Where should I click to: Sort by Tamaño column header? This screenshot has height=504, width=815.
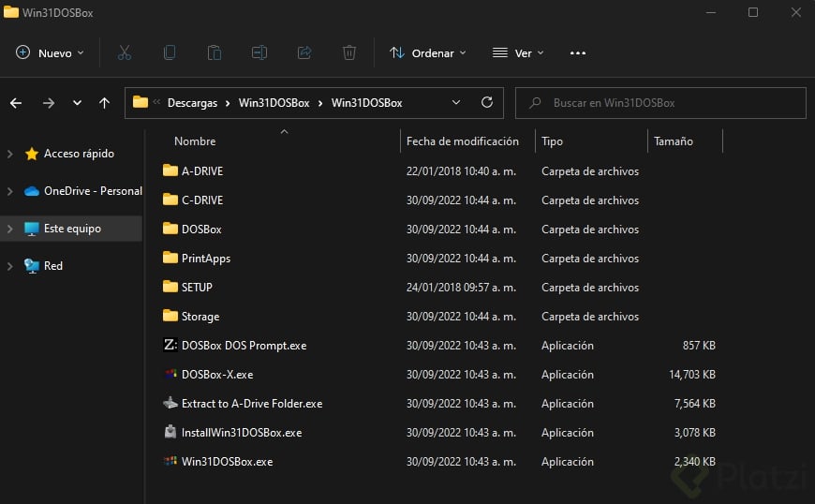tap(674, 141)
